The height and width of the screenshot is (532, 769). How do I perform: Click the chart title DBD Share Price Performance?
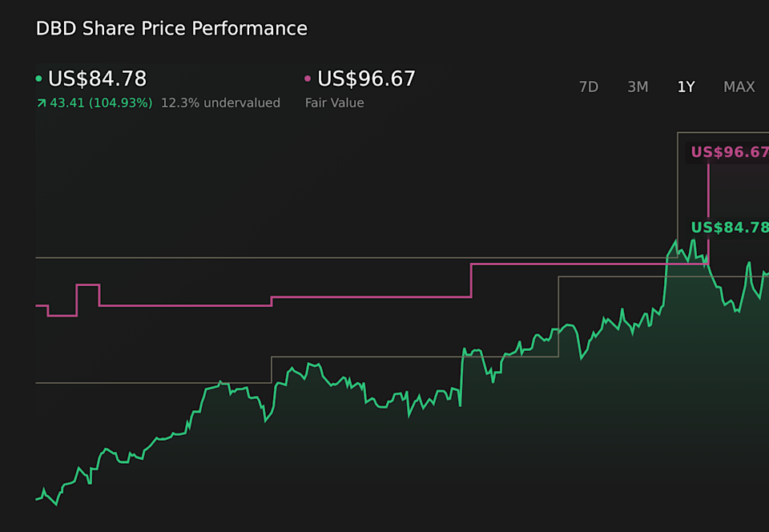171,28
